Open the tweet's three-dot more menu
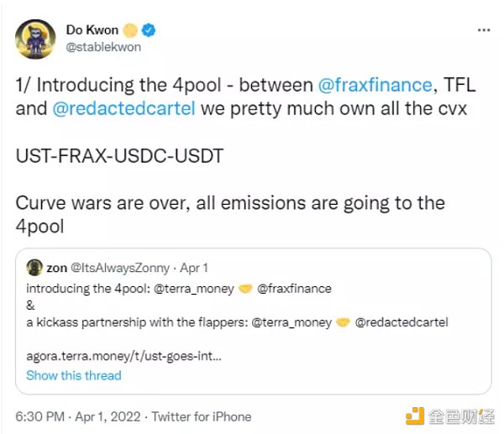This screenshot has height=434, width=504. tap(484, 29)
